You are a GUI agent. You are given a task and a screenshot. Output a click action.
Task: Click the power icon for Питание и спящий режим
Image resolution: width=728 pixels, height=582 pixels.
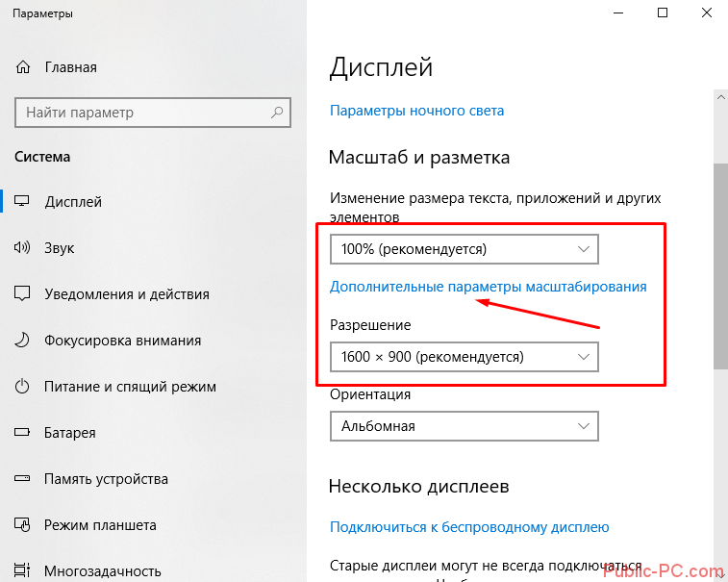point(22,386)
